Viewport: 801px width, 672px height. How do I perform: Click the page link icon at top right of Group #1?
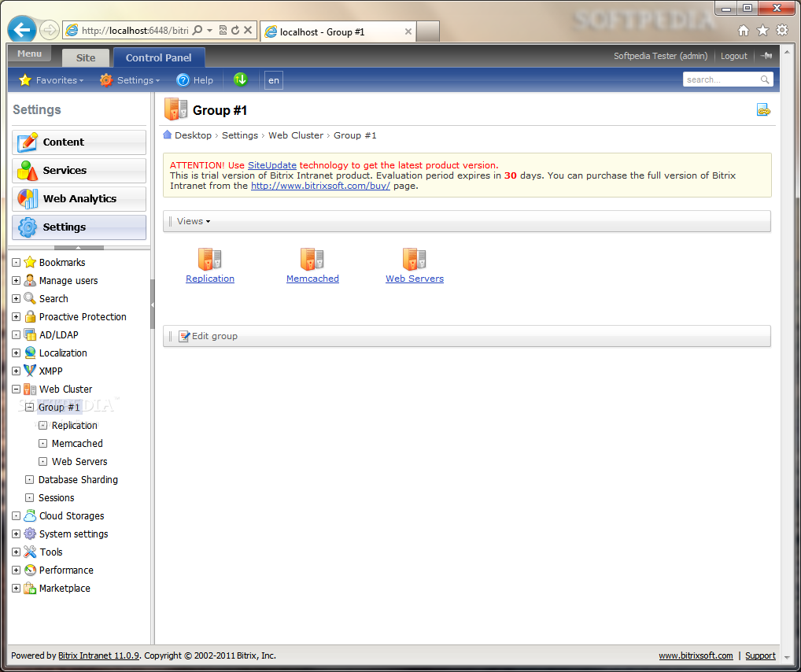pos(763,110)
